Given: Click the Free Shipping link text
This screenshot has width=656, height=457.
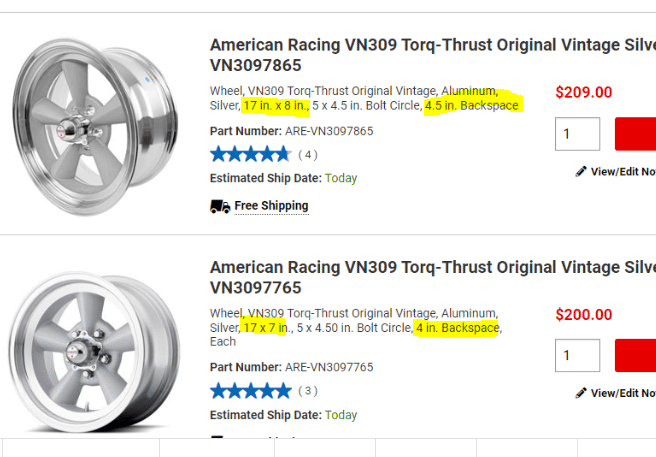Looking at the screenshot, I should tap(271, 206).
